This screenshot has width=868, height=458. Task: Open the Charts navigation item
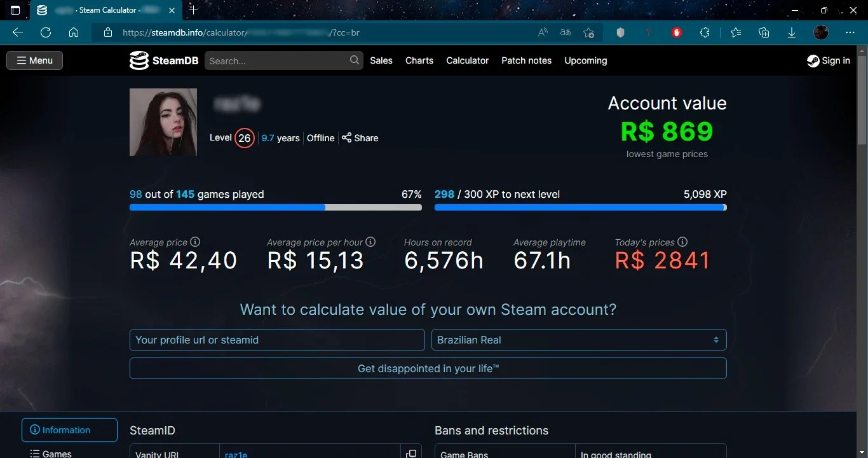pos(419,60)
